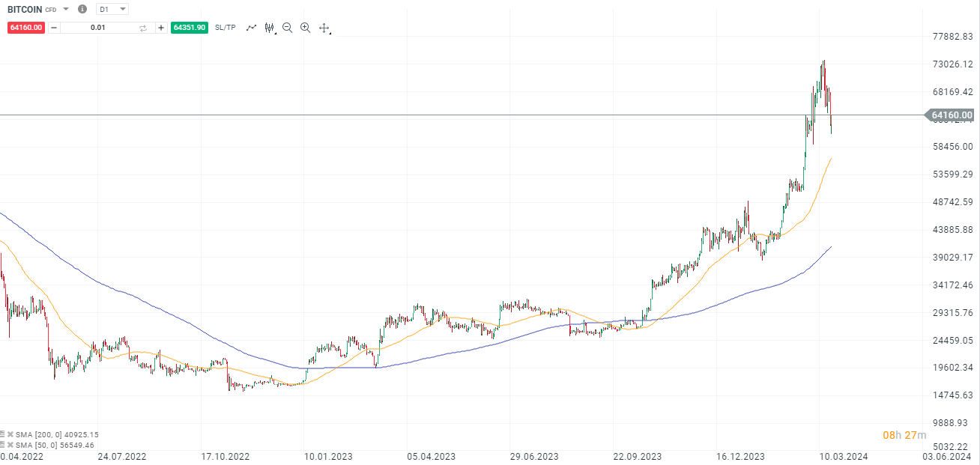Click the CFD label next to BITCOIN
This screenshot has width=980, height=465.
pyautogui.click(x=49, y=10)
